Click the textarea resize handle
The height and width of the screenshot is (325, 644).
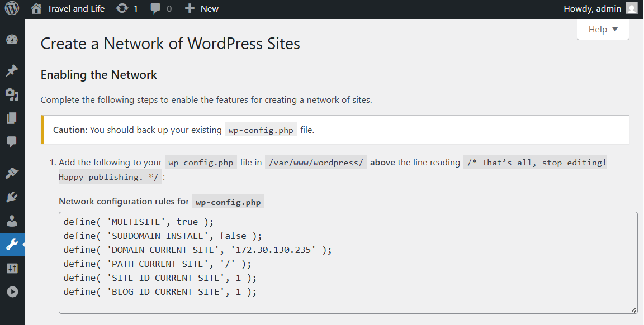634,310
